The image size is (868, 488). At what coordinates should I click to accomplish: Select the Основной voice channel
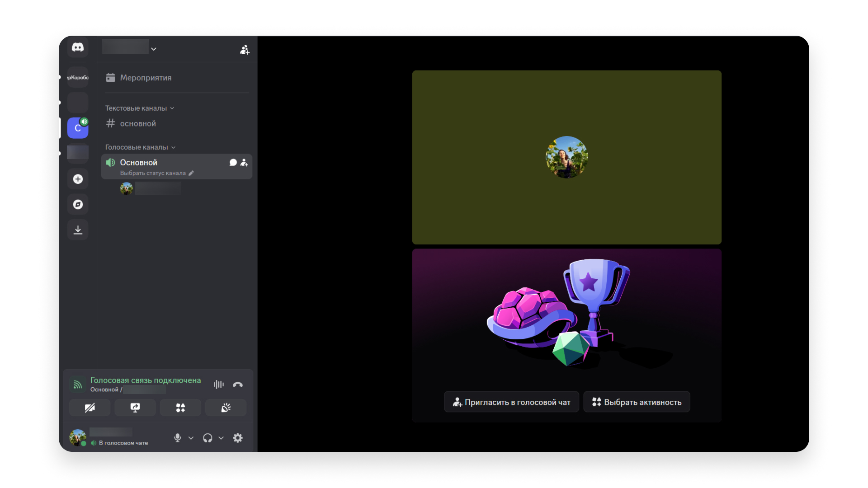click(x=177, y=167)
